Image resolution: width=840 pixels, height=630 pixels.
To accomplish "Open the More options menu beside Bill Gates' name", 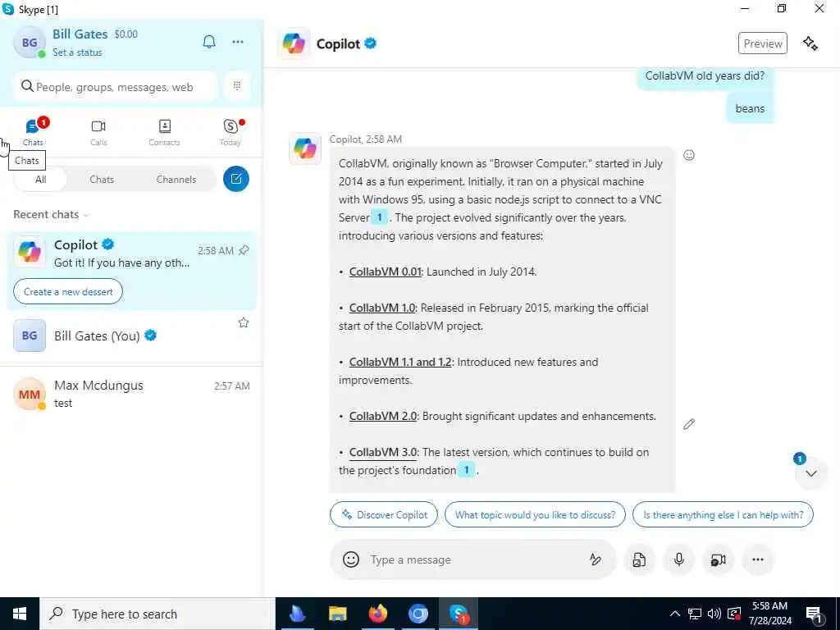I will [x=238, y=42].
